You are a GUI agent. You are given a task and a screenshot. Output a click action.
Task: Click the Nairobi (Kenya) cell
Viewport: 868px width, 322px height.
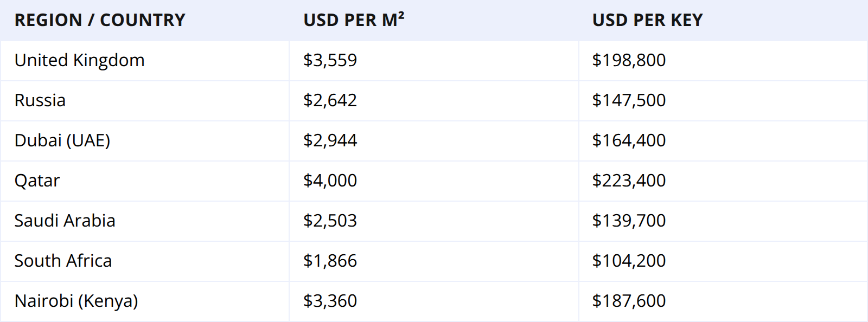[76, 301]
